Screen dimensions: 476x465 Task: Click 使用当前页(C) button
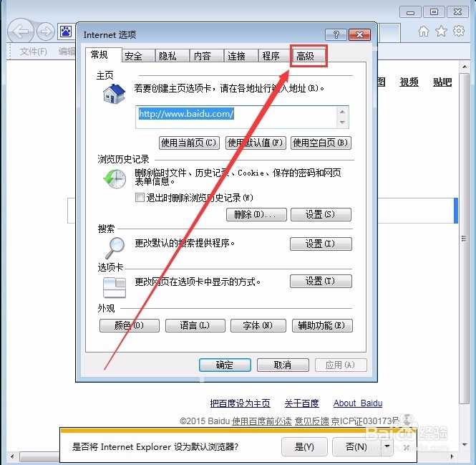click(x=189, y=143)
